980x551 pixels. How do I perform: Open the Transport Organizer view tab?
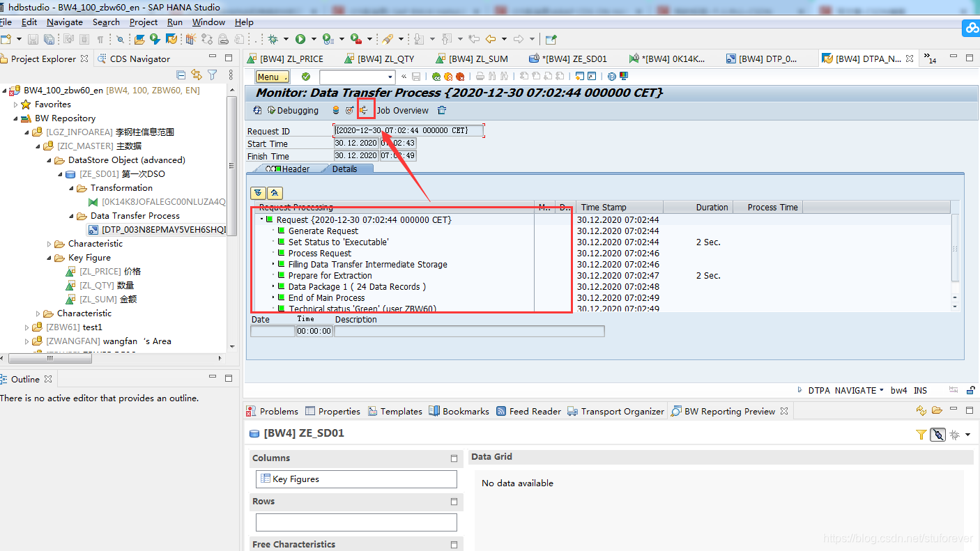pyautogui.click(x=616, y=411)
